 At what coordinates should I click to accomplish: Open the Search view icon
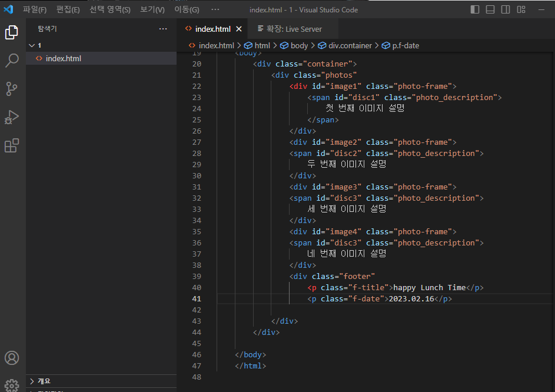(x=12, y=61)
